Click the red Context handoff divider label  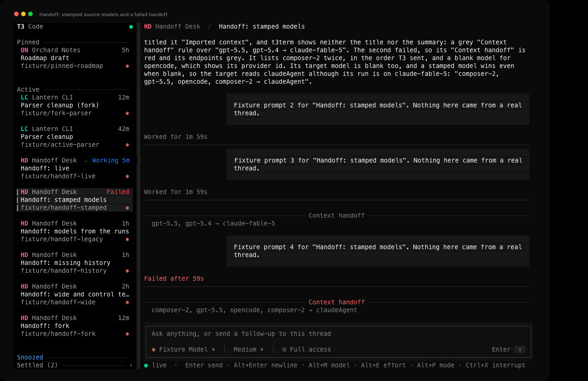[337, 302]
